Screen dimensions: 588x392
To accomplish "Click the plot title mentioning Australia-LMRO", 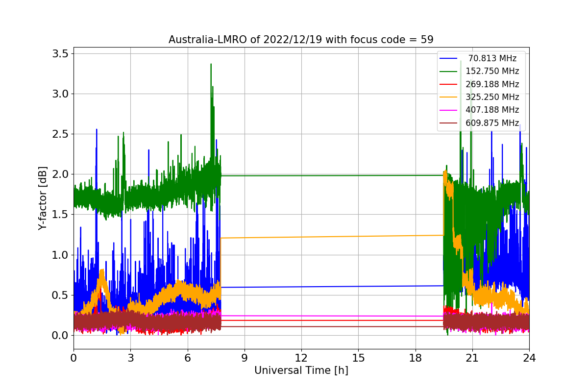I will click(301, 40).
